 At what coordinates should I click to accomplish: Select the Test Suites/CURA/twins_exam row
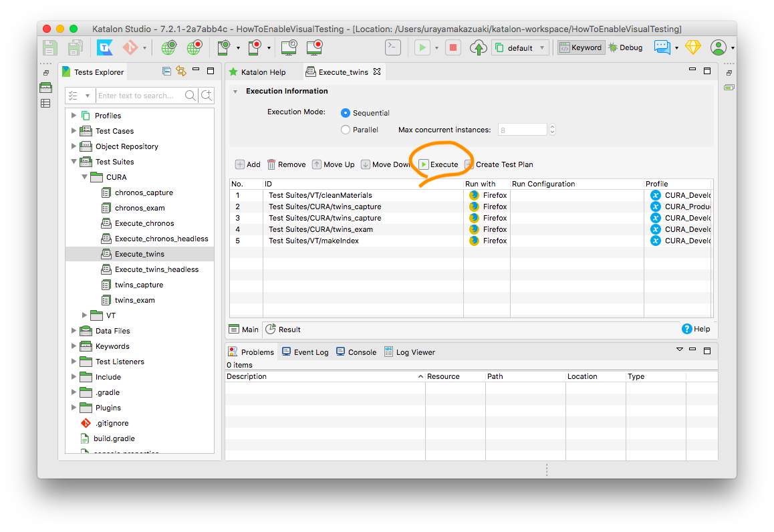471,229
